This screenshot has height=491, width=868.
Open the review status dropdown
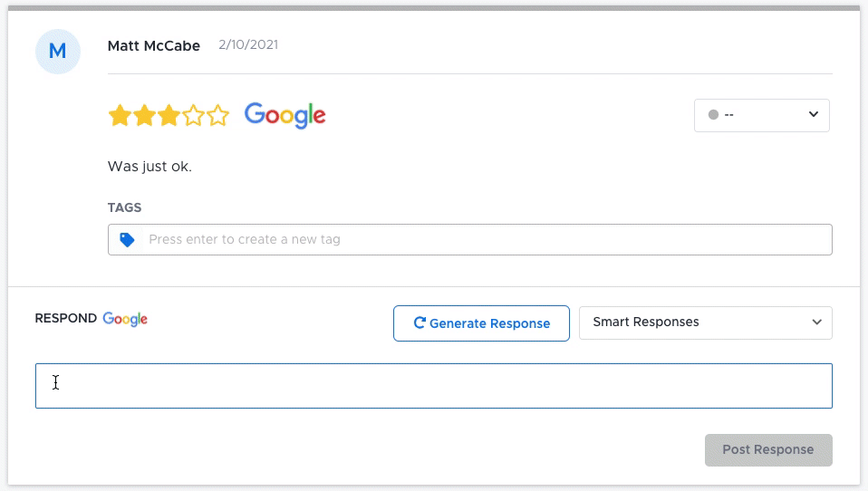coord(761,115)
